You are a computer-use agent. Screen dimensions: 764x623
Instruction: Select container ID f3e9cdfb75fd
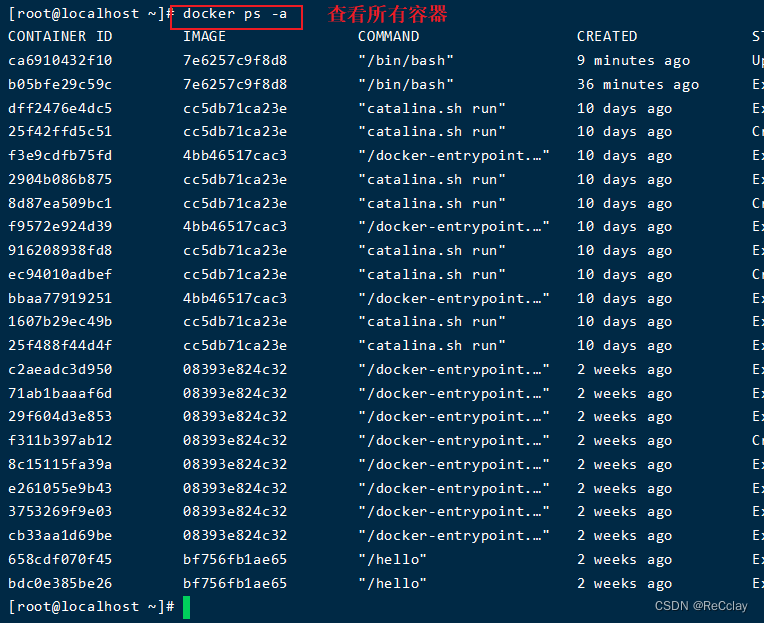coord(60,155)
